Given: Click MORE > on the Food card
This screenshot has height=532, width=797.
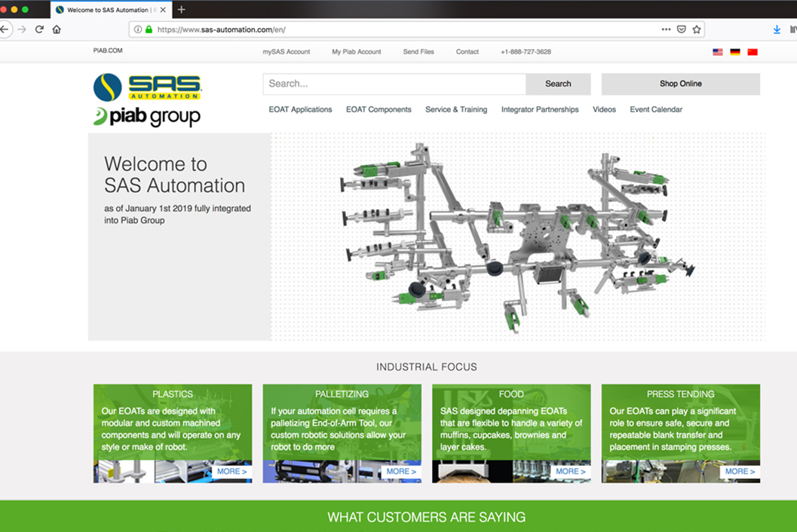Looking at the screenshot, I should (x=570, y=472).
